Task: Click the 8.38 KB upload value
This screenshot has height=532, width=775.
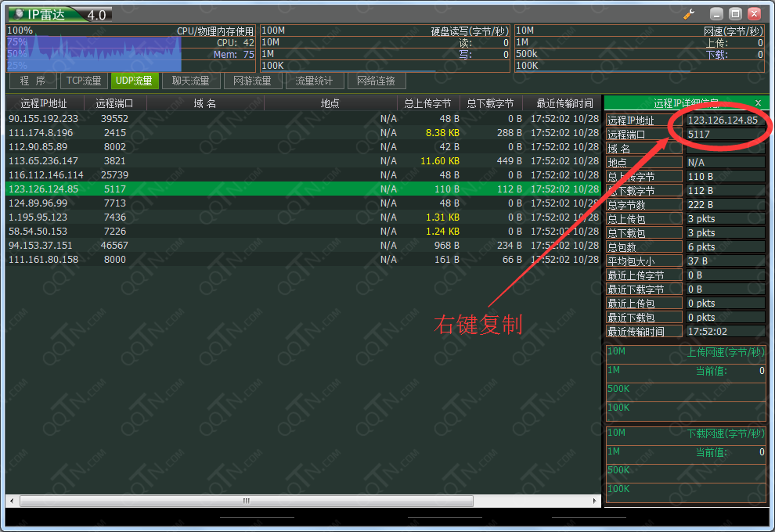Action: 442,132
